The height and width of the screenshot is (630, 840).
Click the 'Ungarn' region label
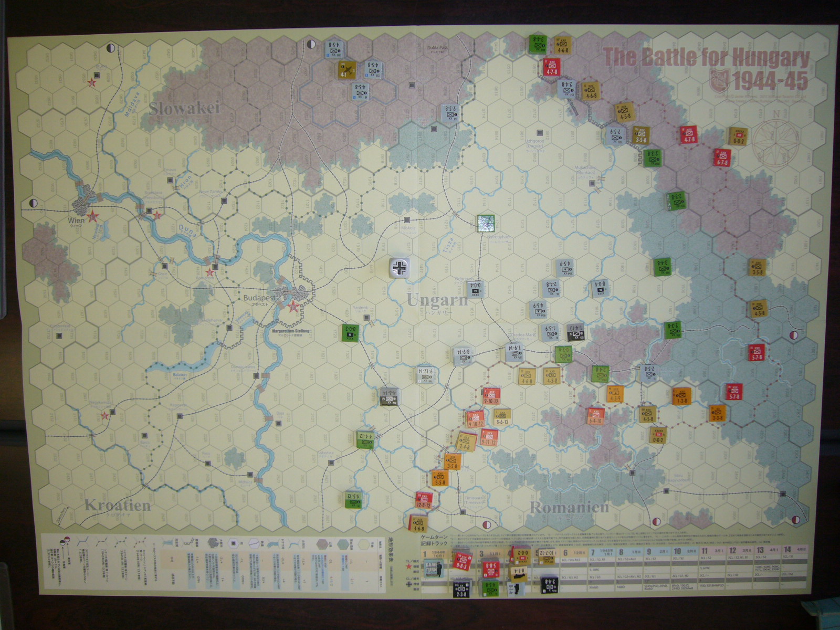[x=437, y=300]
